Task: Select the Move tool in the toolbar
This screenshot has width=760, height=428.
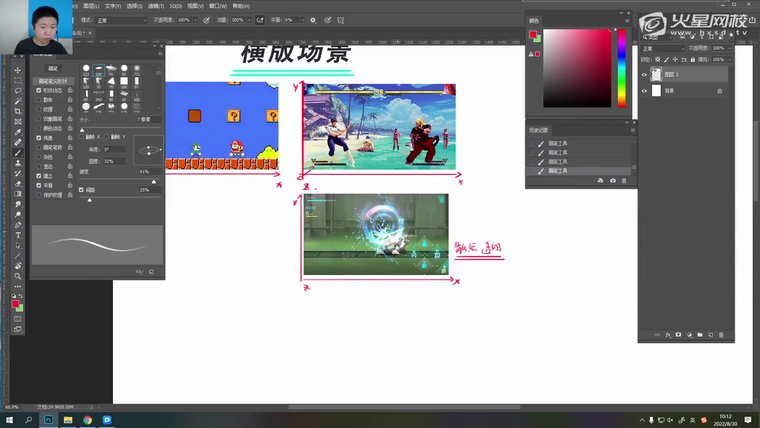Action: tap(18, 70)
